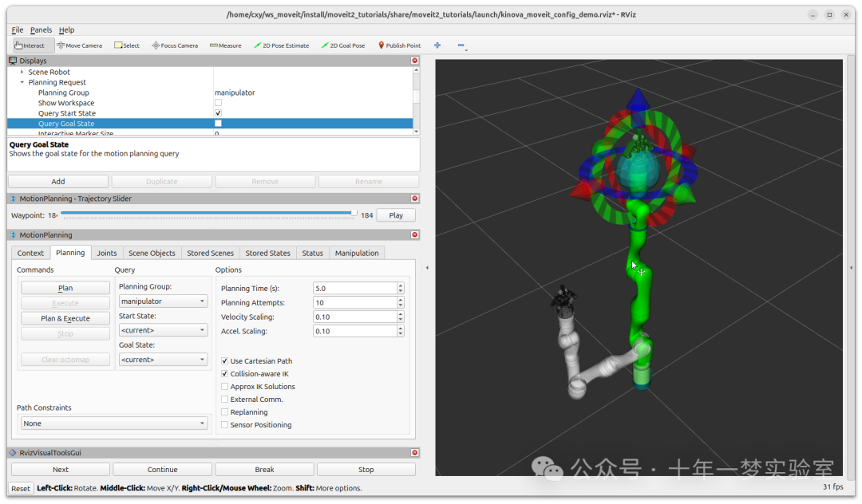Select the 2D Goal Pose tool
Image resolution: width=862 pixels, height=504 pixels.
coord(343,45)
